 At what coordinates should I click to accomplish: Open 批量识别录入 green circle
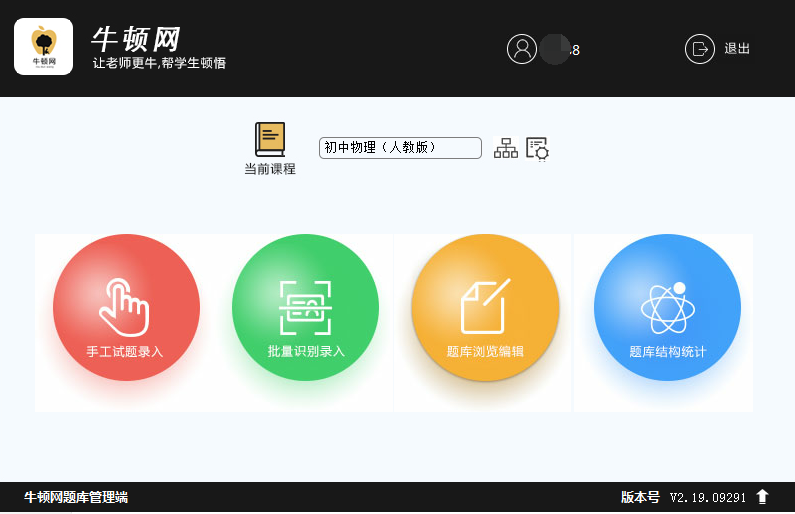point(305,307)
